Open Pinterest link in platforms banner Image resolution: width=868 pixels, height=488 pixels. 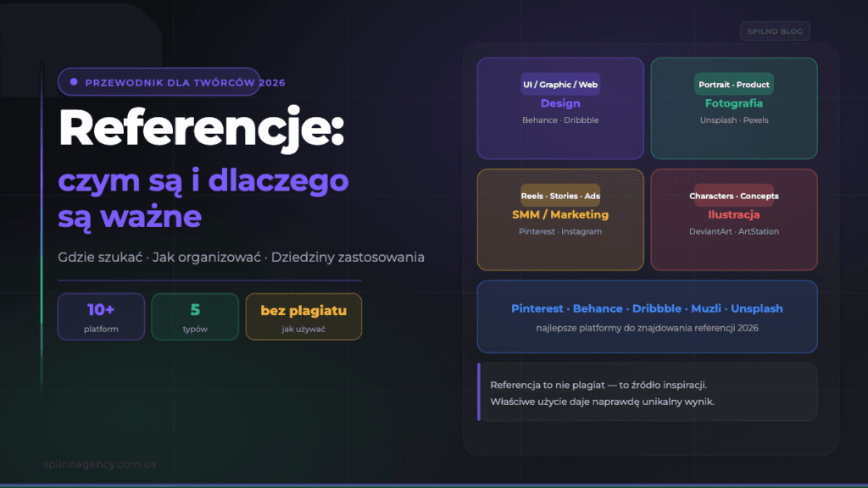[537, 308]
